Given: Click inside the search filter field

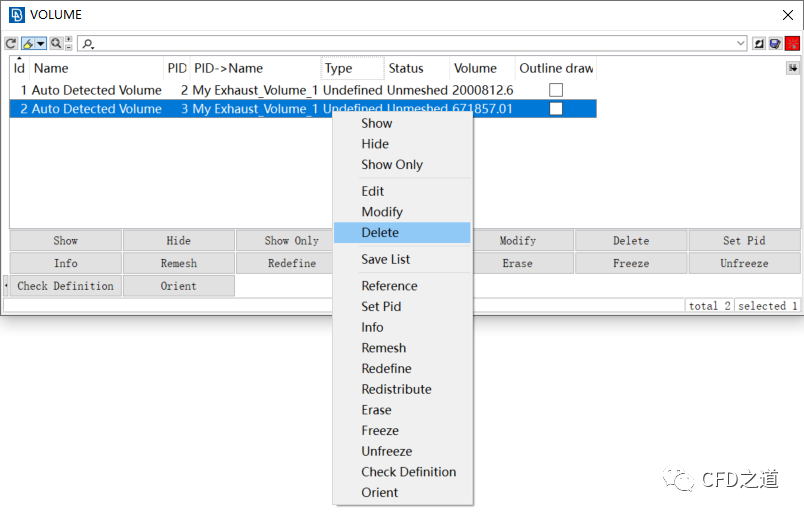Looking at the screenshot, I should pyautogui.click(x=400, y=44).
